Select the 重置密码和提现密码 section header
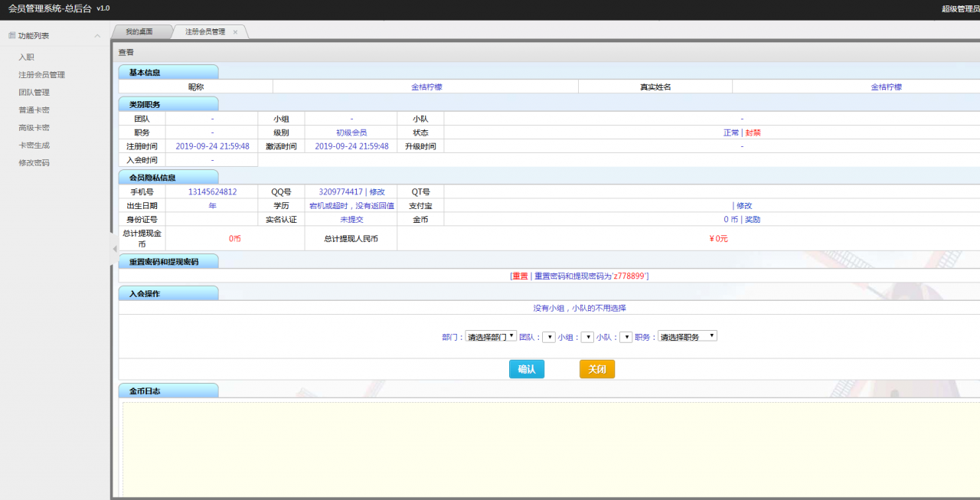Viewport: 980px width, 500px height. click(x=168, y=262)
